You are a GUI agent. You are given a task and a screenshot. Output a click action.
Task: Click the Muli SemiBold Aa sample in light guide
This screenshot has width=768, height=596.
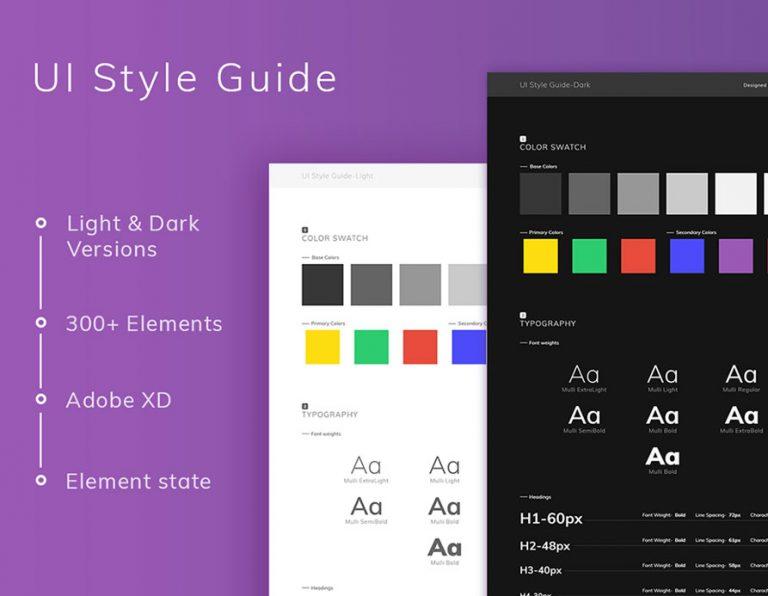pyautogui.click(x=366, y=507)
